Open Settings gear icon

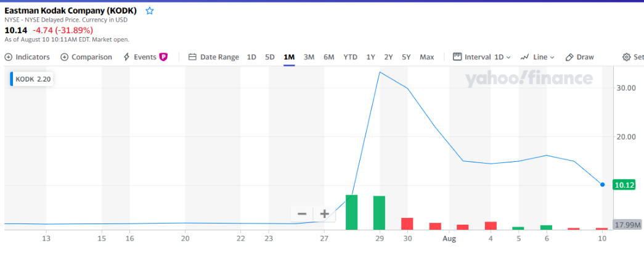(626, 57)
